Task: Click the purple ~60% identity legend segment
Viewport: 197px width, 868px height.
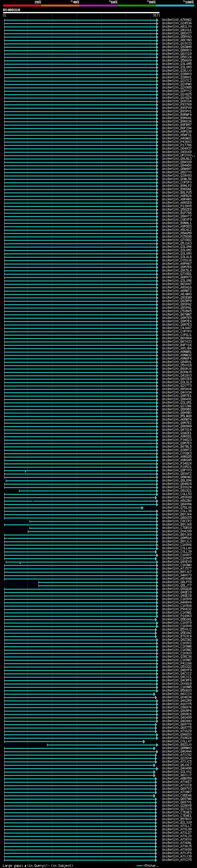Action: tap(99, 6)
